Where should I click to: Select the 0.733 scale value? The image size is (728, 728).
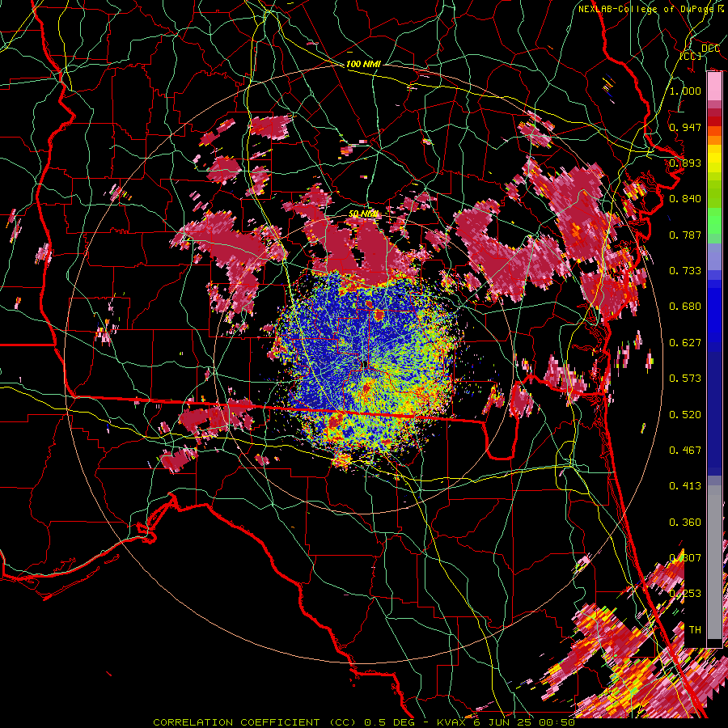[685, 271]
